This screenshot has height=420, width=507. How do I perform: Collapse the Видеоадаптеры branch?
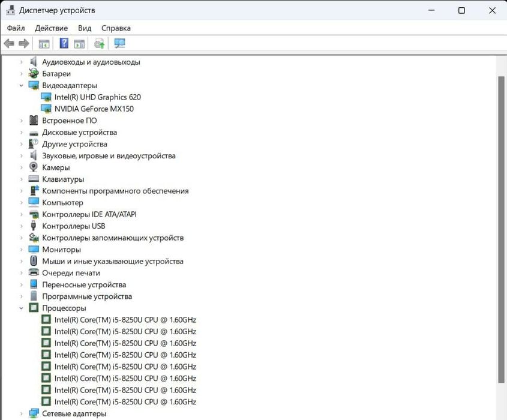(x=21, y=85)
